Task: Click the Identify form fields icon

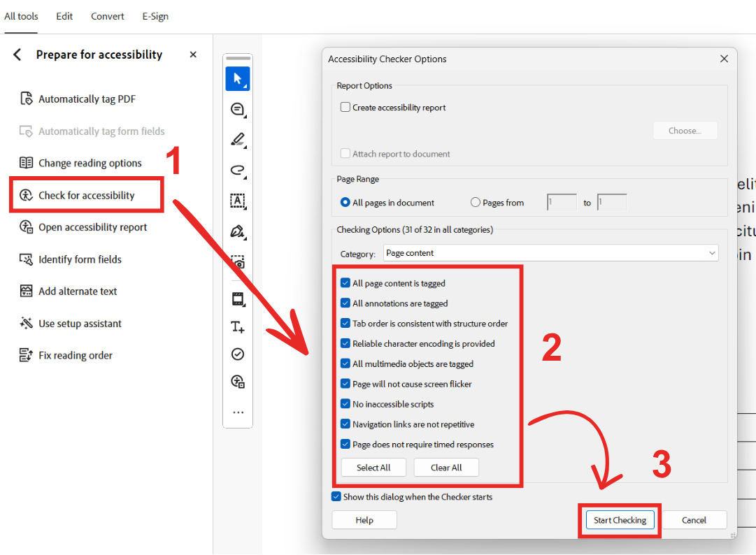Action: [26, 259]
